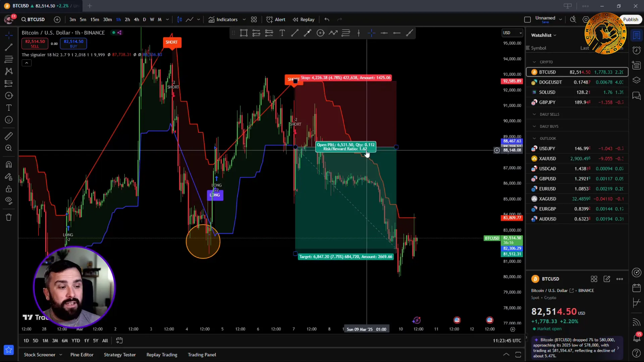
Task: Open the notifications bell icon
Action: coord(636,338)
